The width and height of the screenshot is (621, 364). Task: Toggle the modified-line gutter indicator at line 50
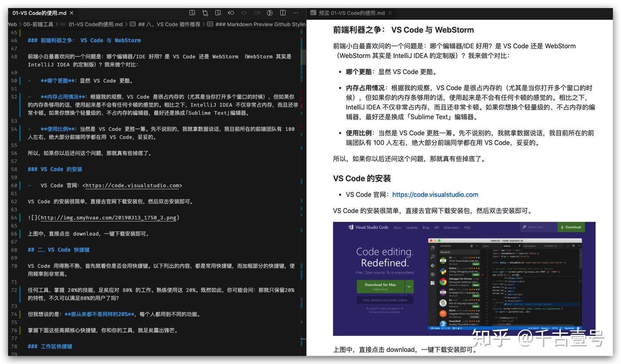(x=20, y=81)
